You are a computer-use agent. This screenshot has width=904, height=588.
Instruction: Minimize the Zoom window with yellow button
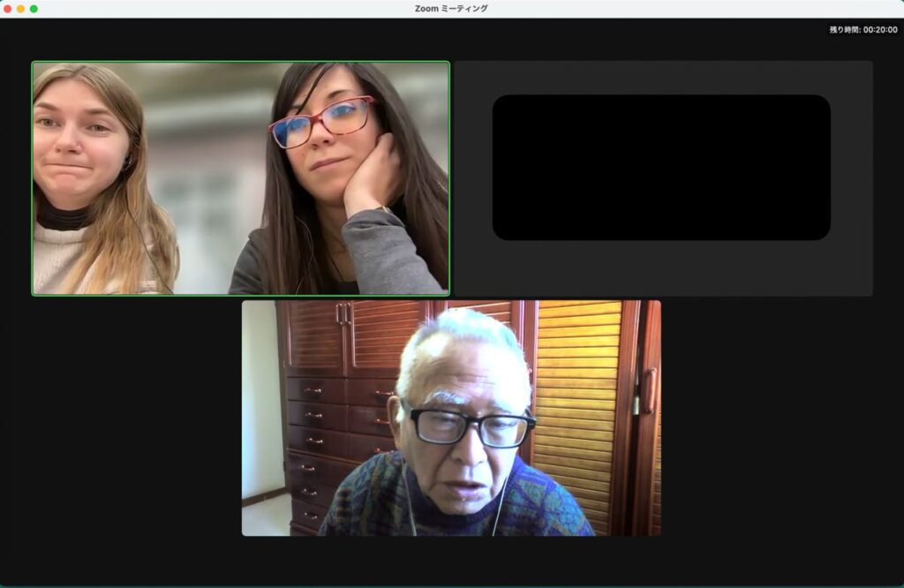click(21, 9)
